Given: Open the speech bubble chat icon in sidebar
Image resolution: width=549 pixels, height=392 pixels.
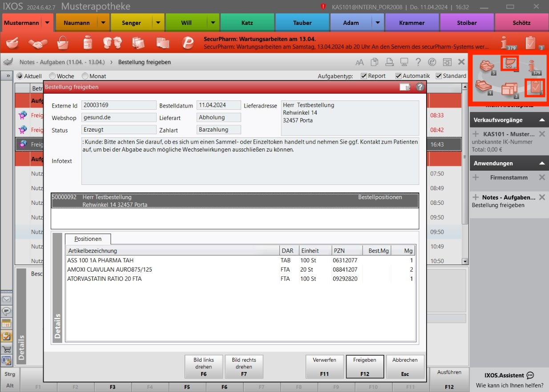Looking at the screenshot, I should (7, 311).
